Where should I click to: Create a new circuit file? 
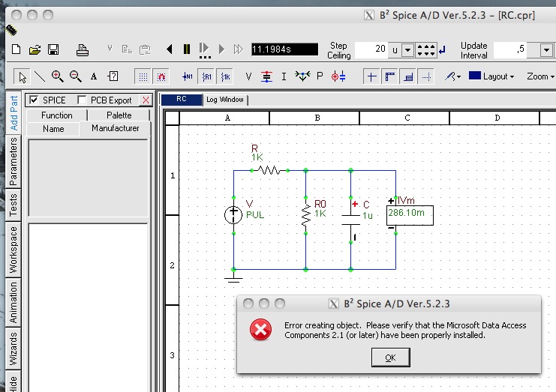(16, 49)
